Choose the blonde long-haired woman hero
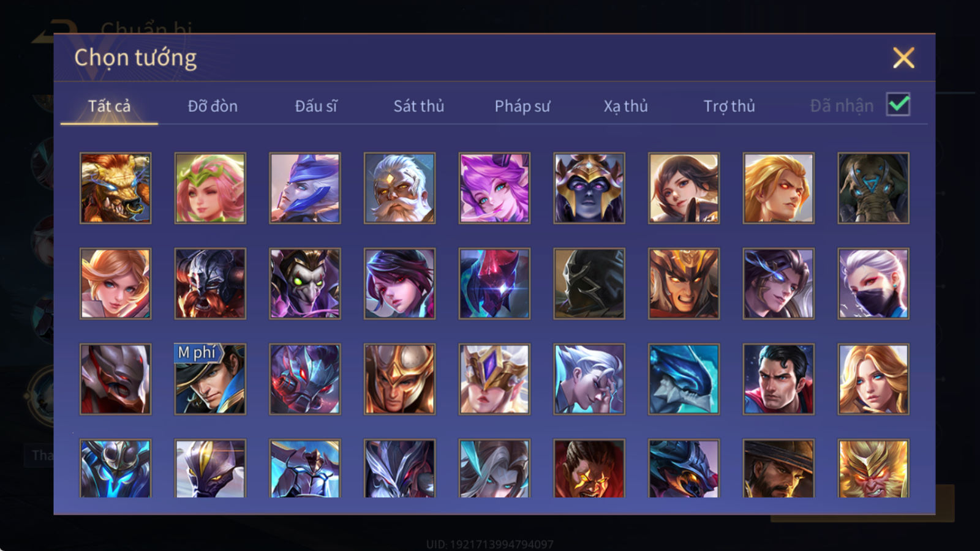The height and width of the screenshot is (551, 980). 873,379
